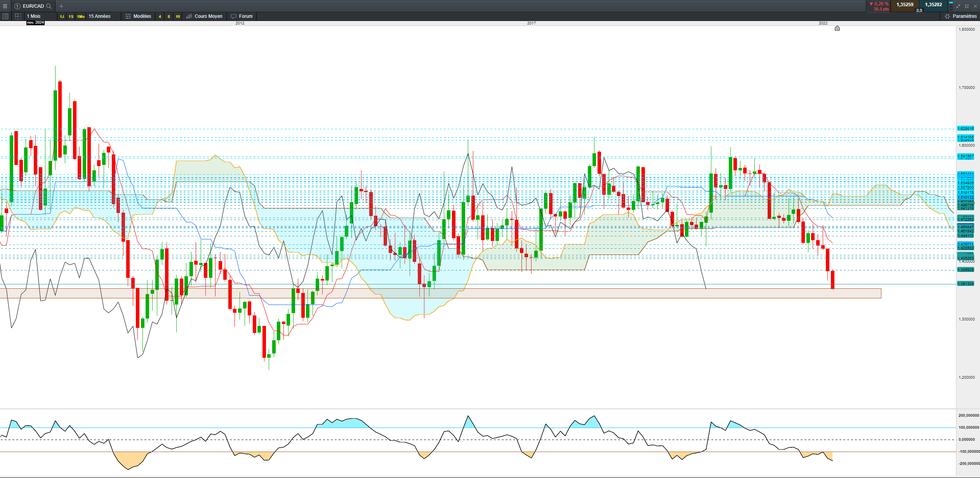Click the buy price 1,35282
The width and height of the screenshot is (980, 478).
point(933,5)
